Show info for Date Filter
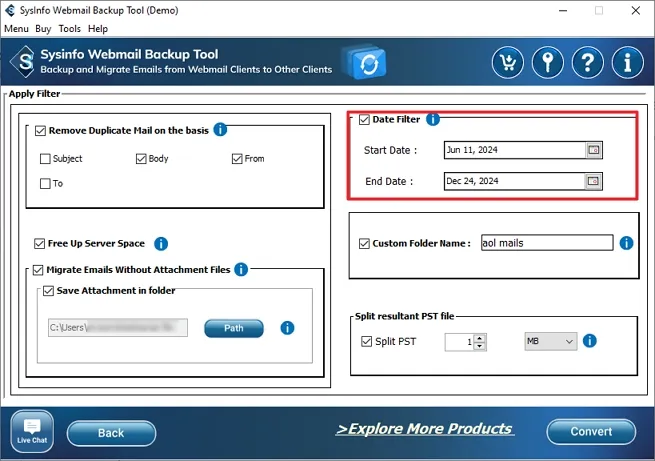Viewport: 655px width, 461px height. [433, 119]
